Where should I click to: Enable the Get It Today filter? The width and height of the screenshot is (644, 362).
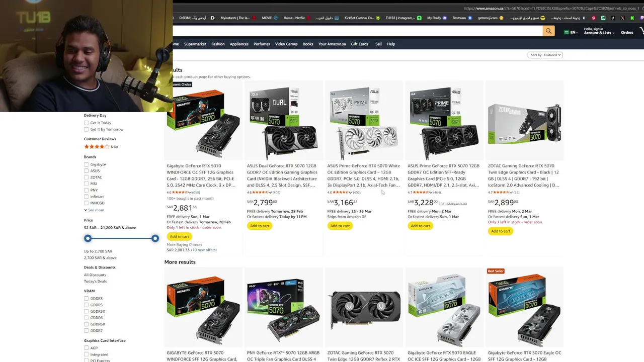87,123
